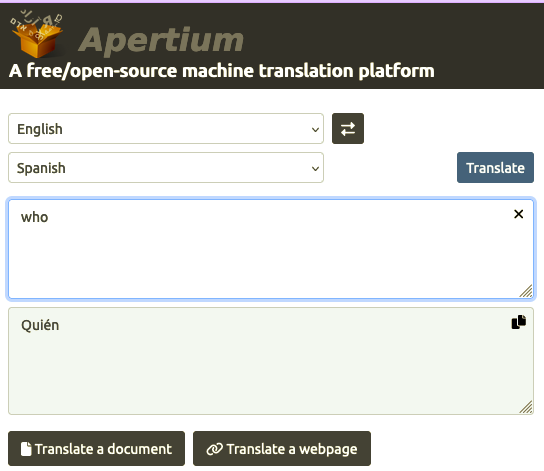The width and height of the screenshot is (544, 471).
Task: Swap the source and target languages
Action: (348, 128)
